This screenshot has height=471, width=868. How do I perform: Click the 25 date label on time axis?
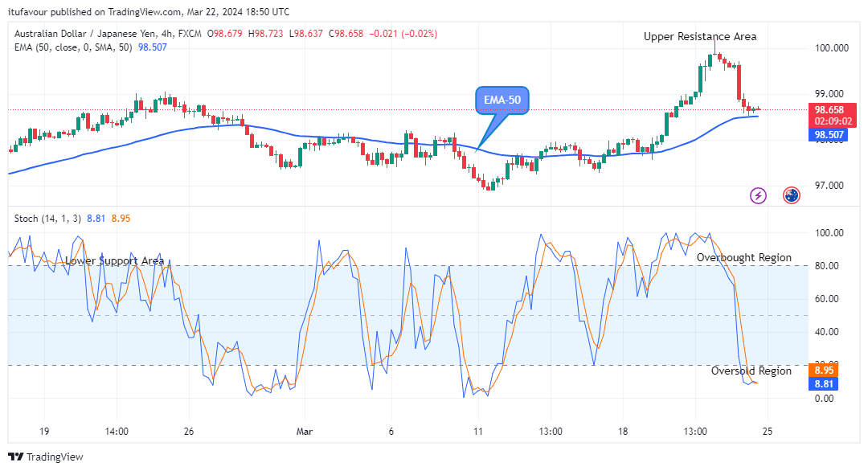pos(768,432)
